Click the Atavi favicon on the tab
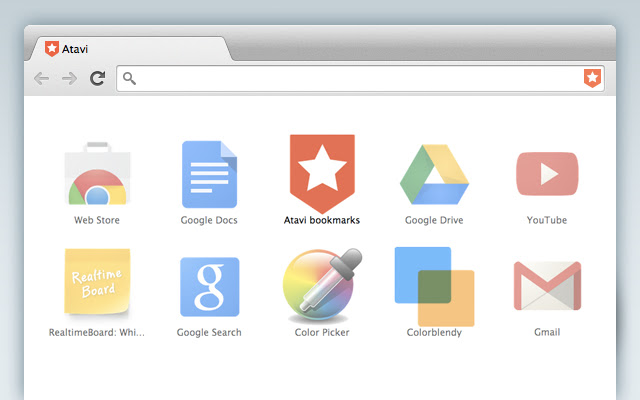640x400 pixels. tap(52, 49)
